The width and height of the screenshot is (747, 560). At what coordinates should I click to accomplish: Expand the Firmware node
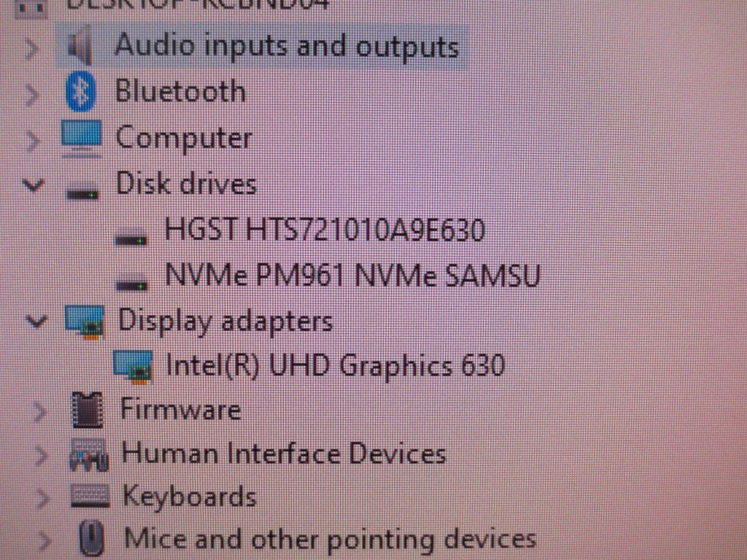(41, 411)
